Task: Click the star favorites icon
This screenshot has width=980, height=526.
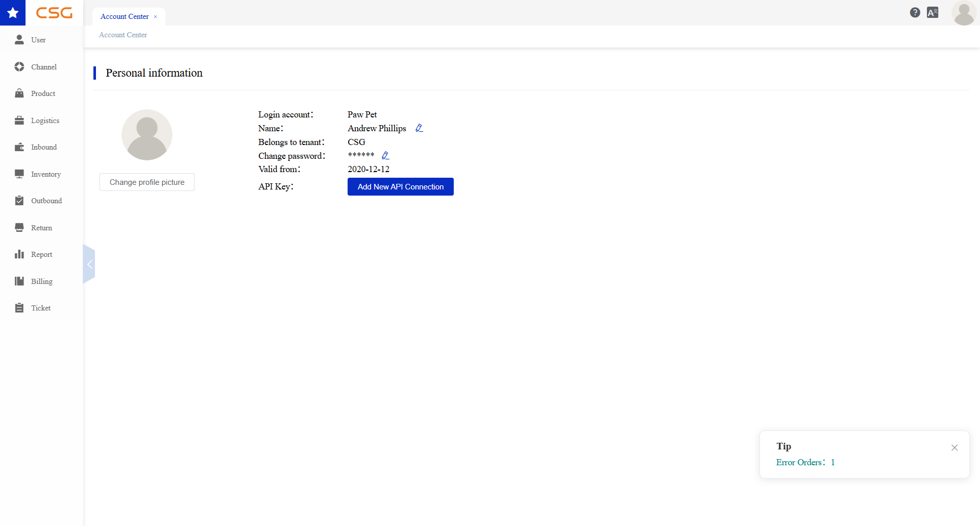Action: click(x=13, y=13)
